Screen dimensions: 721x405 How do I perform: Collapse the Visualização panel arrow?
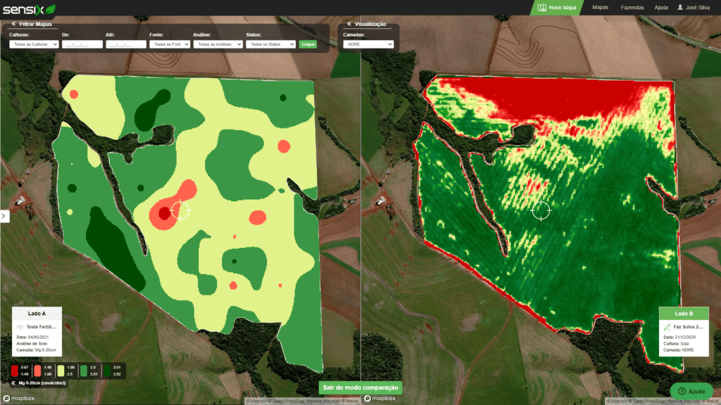click(x=349, y=24)
